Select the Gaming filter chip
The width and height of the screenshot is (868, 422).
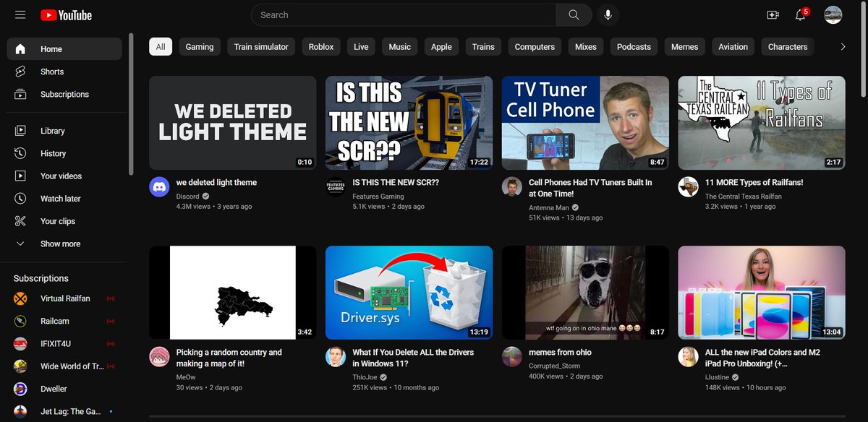tap(200, 47)
